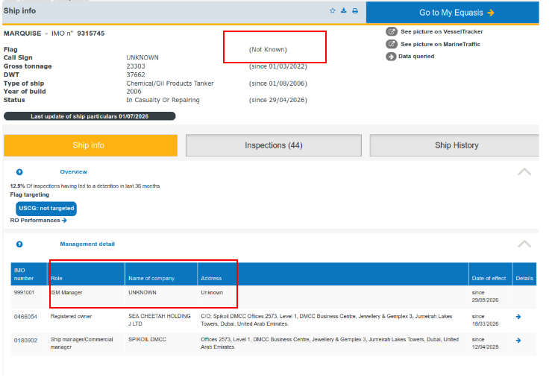
Task: Click Last update of ship particulars banner
Action: [90, 116]
